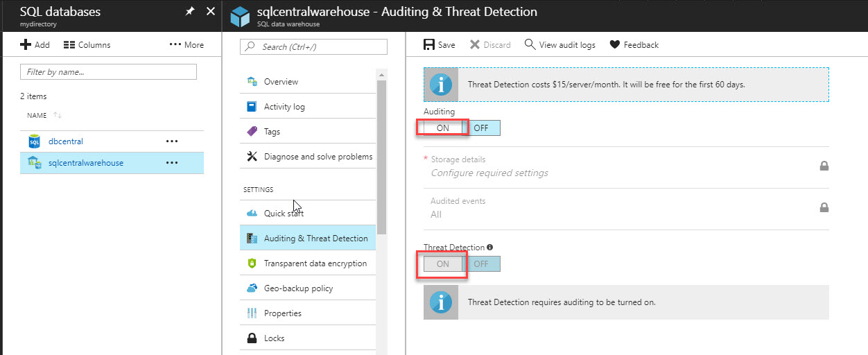The height and width of the screenshot is (355, 868).
Task: Open the Geo-backup policy page
Action: pyautogui.click(x=308, y=288)
